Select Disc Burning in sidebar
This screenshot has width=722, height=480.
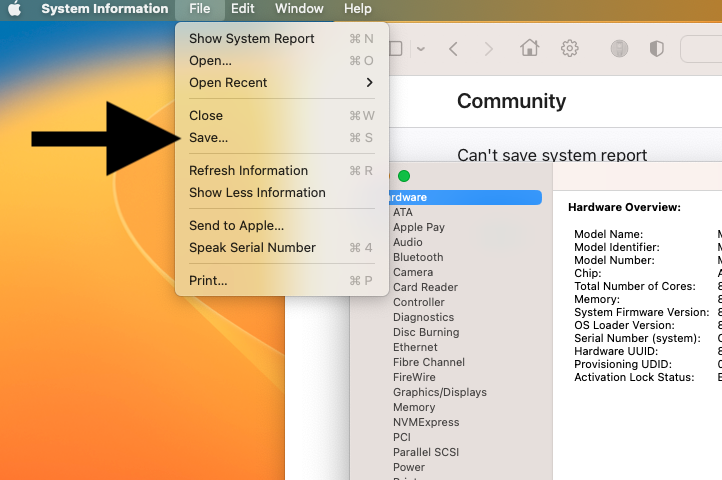426,333
